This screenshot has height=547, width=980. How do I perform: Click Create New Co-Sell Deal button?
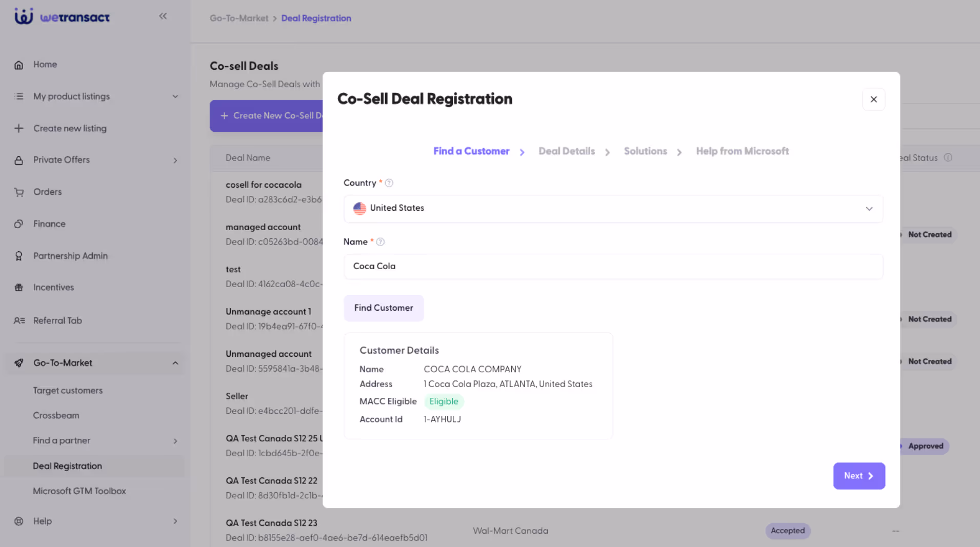(x=266, y=116)
